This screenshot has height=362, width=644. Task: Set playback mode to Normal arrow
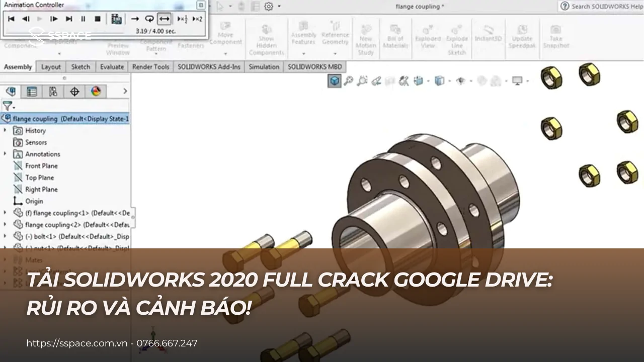[x=135, y=19]
